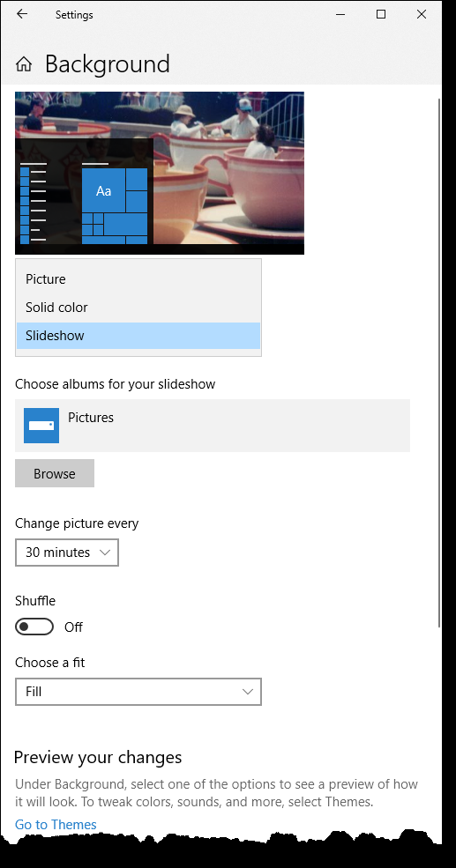Click the start menu mockup in preview
Viewport: 456px width, 868px height.
84,191
